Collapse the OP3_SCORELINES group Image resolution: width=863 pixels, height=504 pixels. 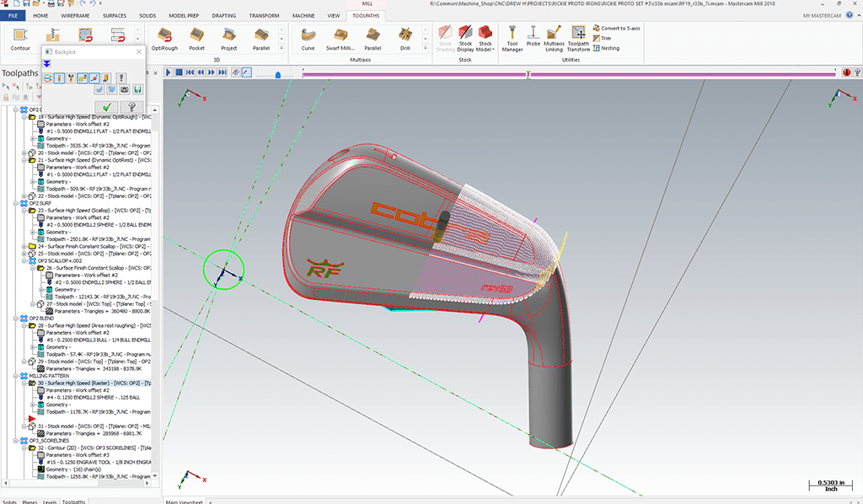click(16, 441)
